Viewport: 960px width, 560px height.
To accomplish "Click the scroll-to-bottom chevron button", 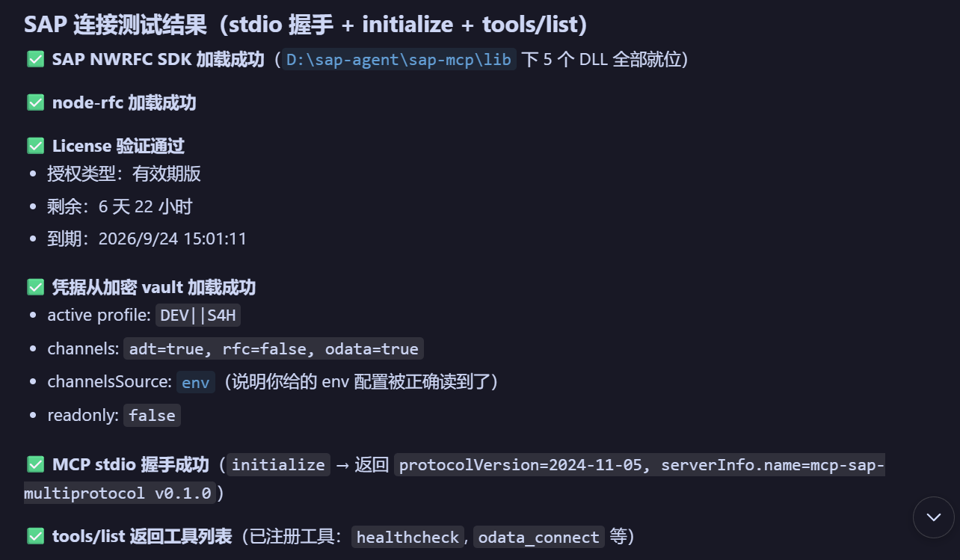I will [933, 517].
